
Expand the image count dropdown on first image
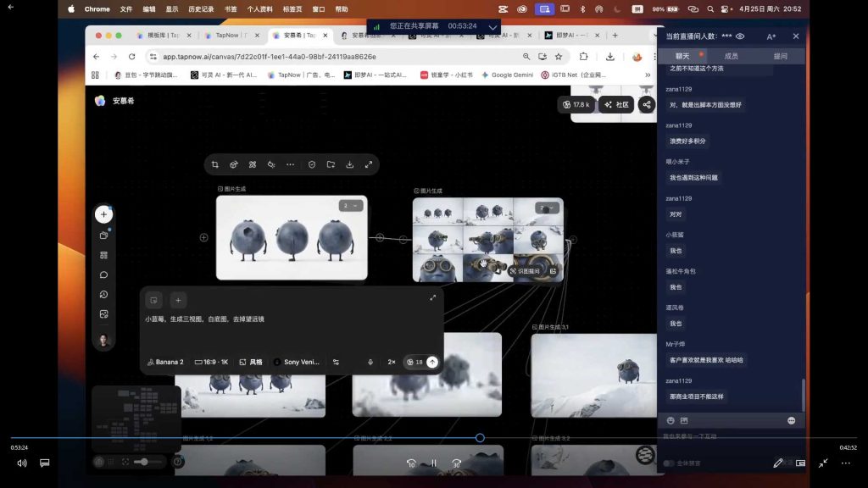pos(351,206)
